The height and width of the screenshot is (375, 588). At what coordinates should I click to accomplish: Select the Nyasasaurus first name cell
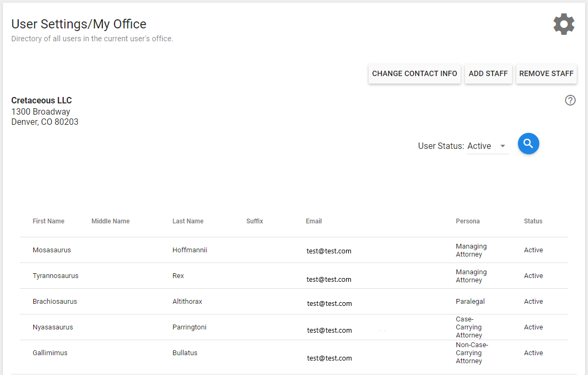coord(53,327)
